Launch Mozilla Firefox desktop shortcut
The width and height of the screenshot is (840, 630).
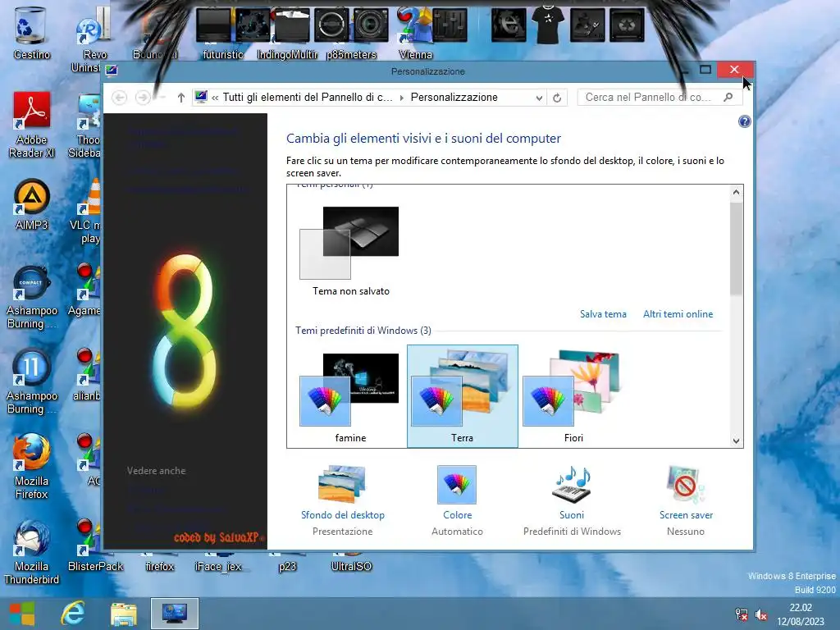31,467
